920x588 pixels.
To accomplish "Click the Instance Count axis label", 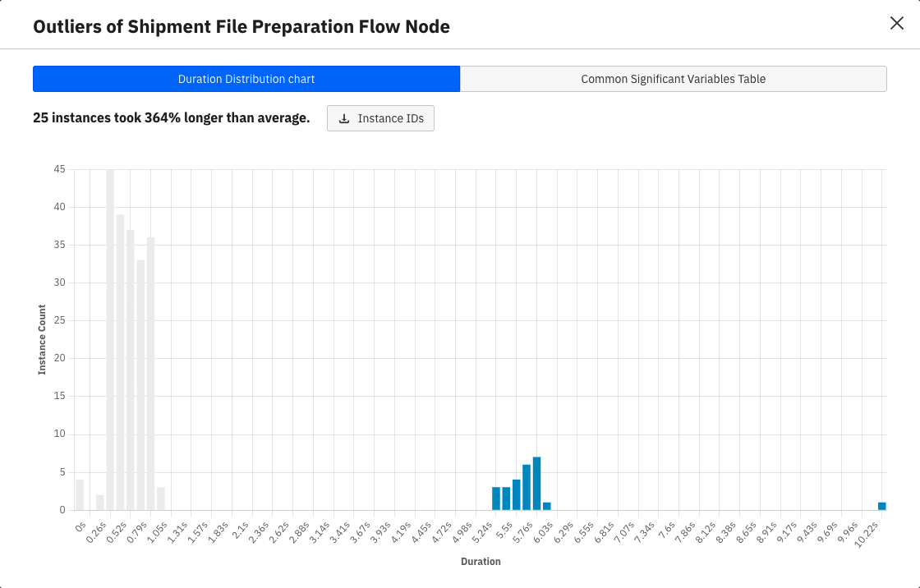I will [43, 340].
